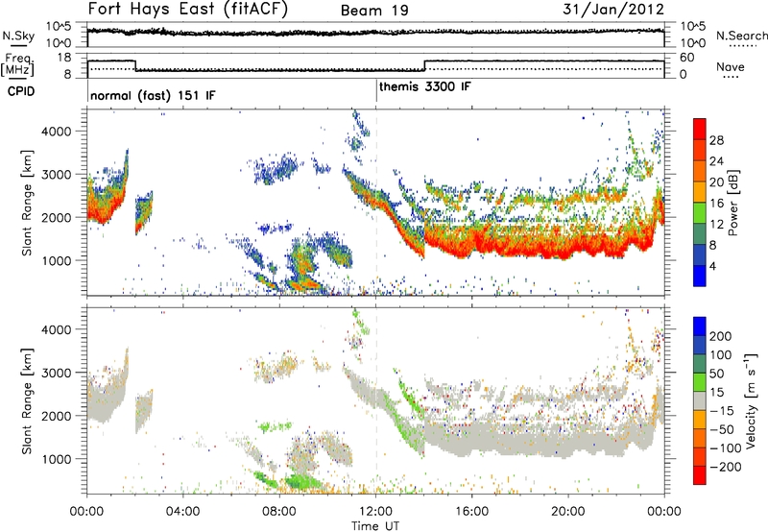Image resolution: width=768 pixels, height=532 pixels.
Task: Click the 'Velocity [m s-1]' colorbar title
Action: coord(751,400)
